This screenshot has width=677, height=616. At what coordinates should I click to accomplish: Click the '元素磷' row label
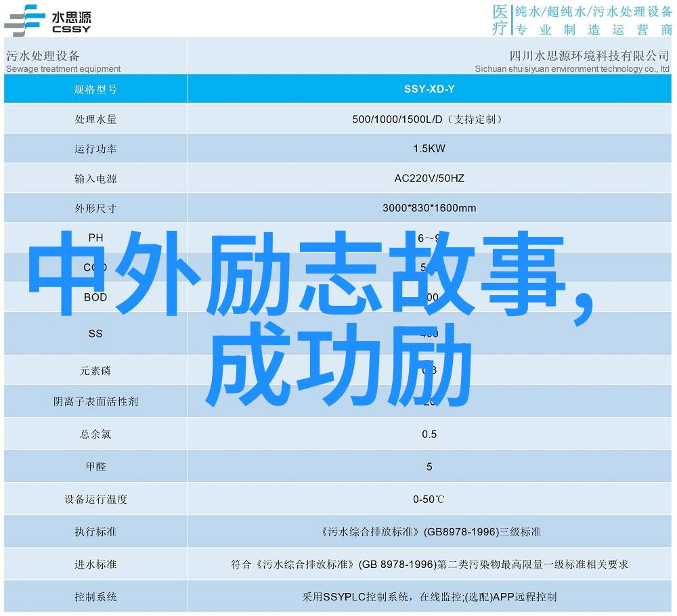point(95,371)
